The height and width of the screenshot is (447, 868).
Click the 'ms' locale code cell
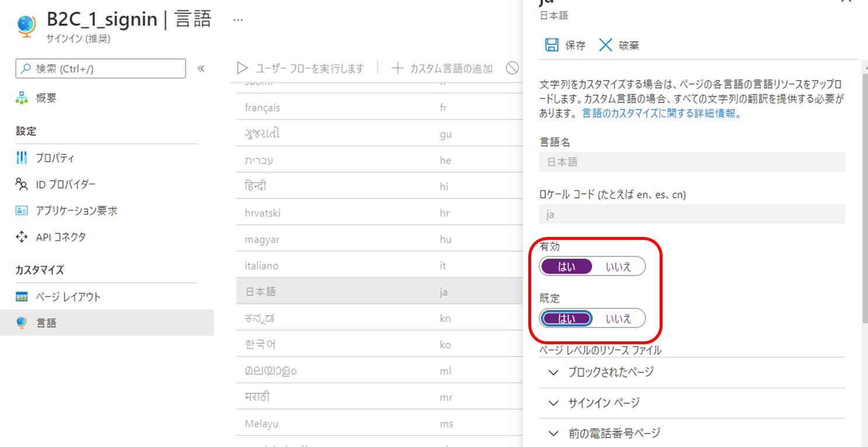[x=447, y=424]
